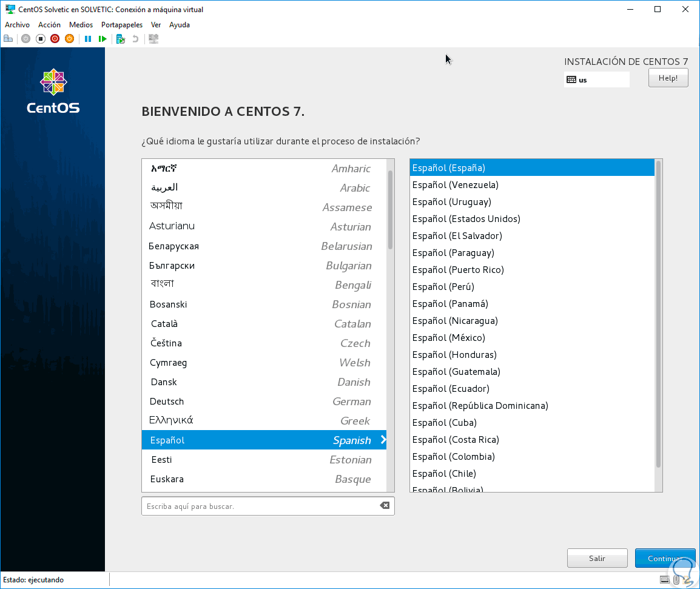Select Español (Ecuador) locale
This screenshot has width=700, height=589.
(532, 388)
